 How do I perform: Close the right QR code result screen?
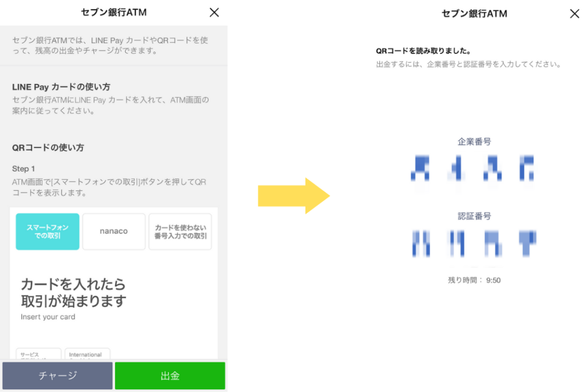pos(574,14)
